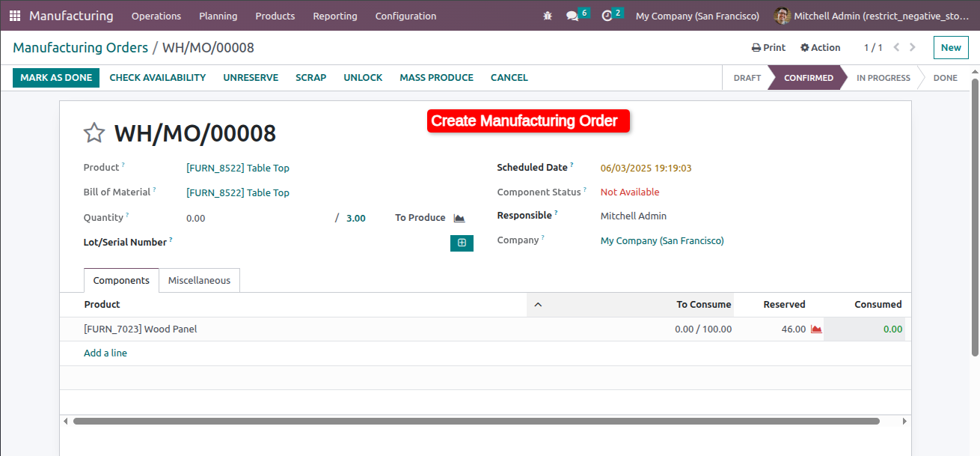Open the conversations chat icon

click(x=572, y=16)
